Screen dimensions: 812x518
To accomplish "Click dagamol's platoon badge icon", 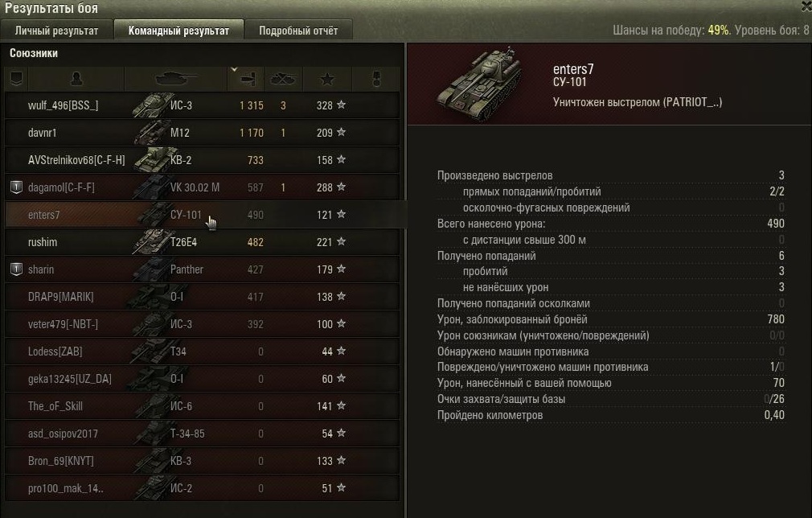I will coord(17,187).
